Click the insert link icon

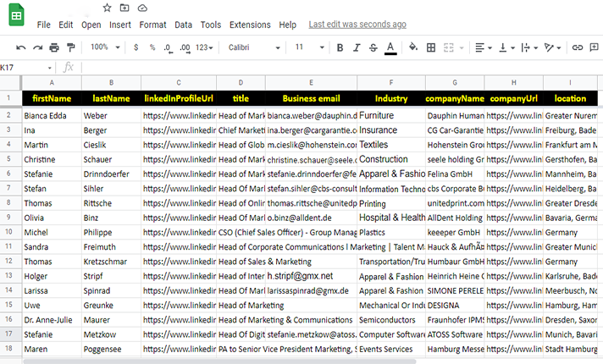578,47
